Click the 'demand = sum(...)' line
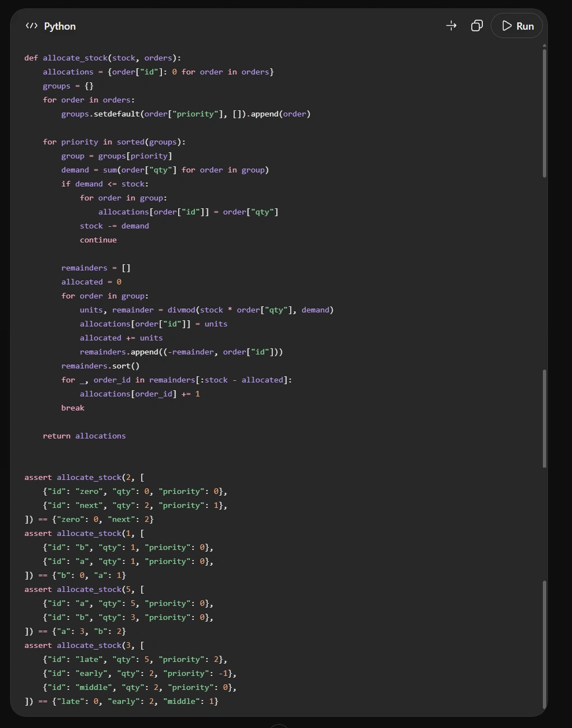572x728 pixels. 165,170
